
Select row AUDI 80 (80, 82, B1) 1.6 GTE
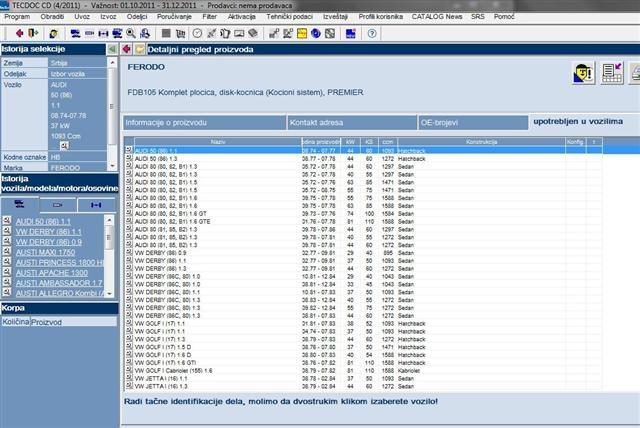click(363, 221)
